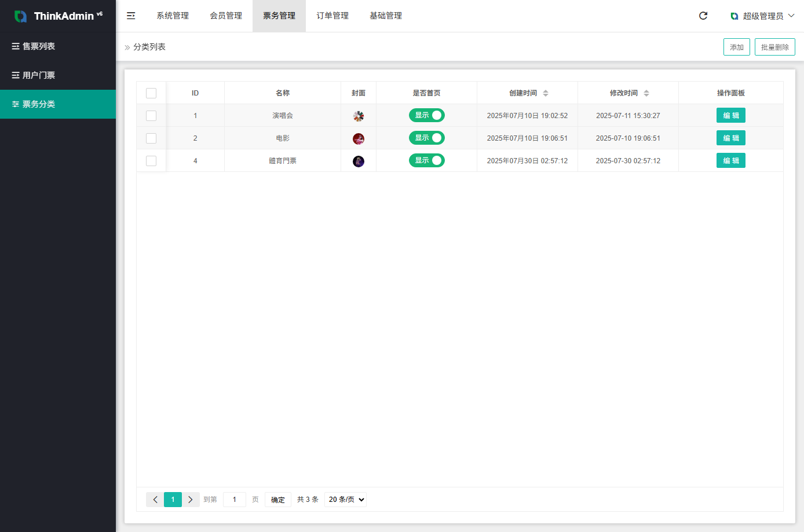Click the refresh page icon

pos(703,16)
